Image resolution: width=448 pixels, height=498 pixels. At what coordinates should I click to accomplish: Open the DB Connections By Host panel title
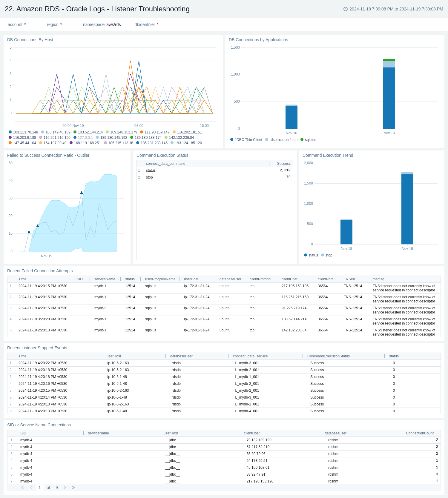[x=30, y=40]
